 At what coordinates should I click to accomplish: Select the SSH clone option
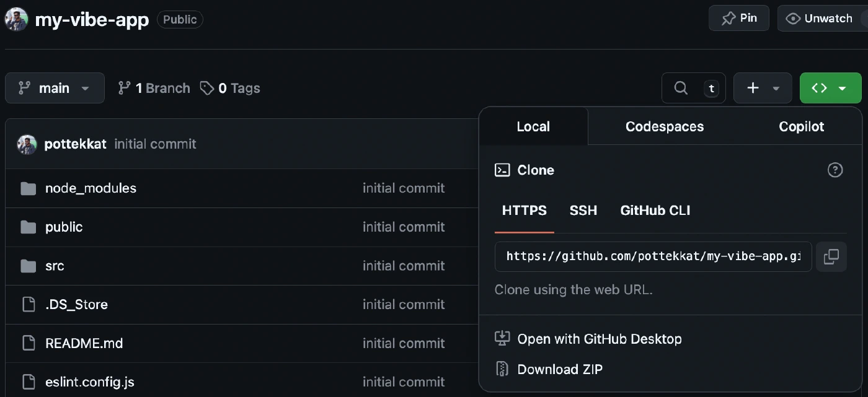coord(583,211)
